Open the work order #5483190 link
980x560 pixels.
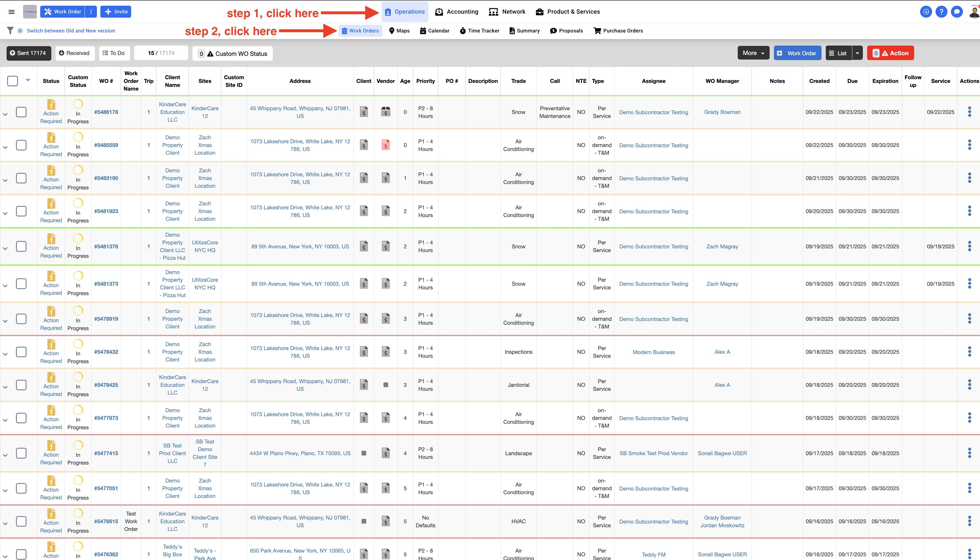point(106,178)
